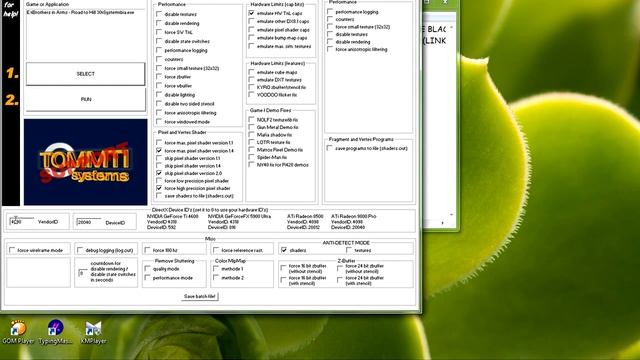This screenshot has width=640, height=360.
Task: Check skip pixel shader version 1.1
Action: pos(159,158)
